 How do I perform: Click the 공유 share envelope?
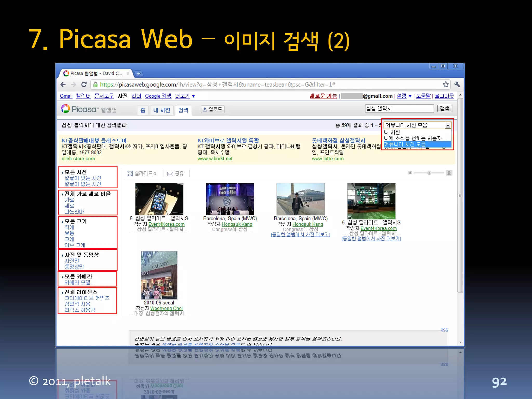coord(175,174)
